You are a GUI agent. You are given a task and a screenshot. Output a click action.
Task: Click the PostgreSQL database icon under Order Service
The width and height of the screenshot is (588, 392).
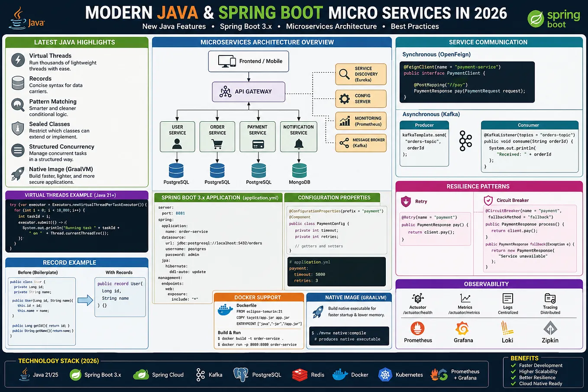[217, 170]
